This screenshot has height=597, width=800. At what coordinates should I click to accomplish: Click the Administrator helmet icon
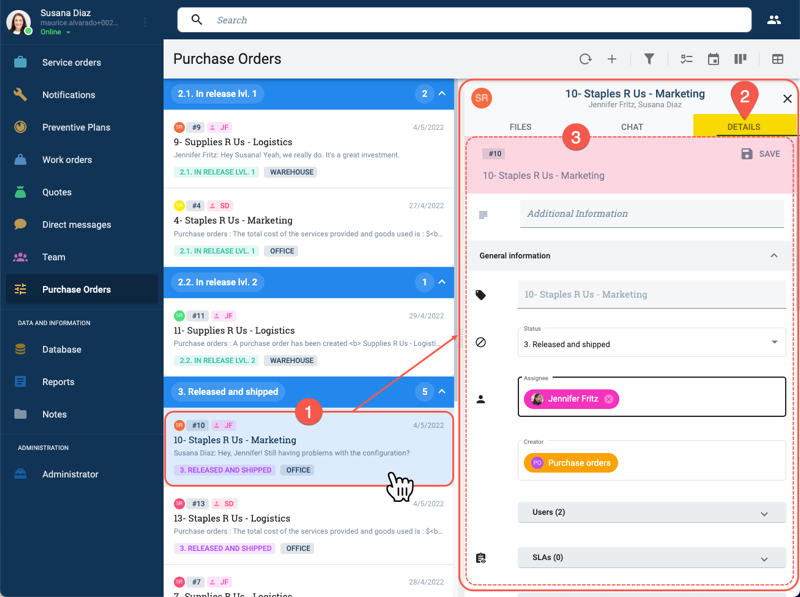[x=20, y=474]
